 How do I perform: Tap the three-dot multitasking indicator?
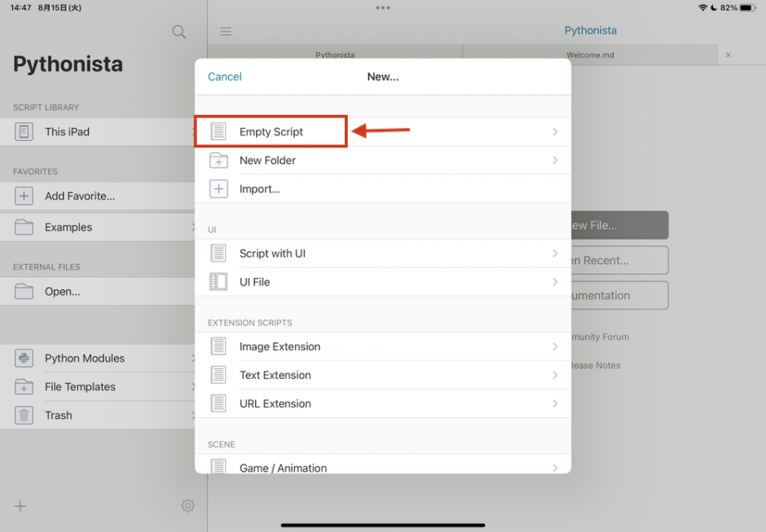click(383, 7)
